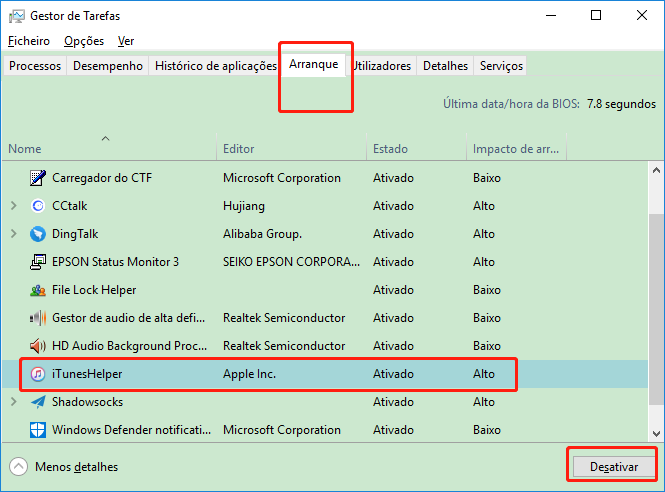Click the 7.8 segundos BIOS time value
The height and width of the screenshot is (492, 665).
[621, 104]
